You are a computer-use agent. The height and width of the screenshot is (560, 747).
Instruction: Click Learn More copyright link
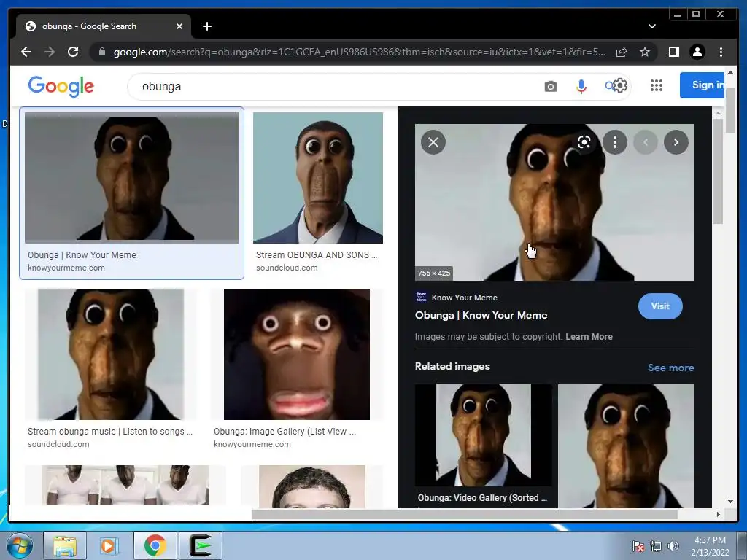point(589,337)
